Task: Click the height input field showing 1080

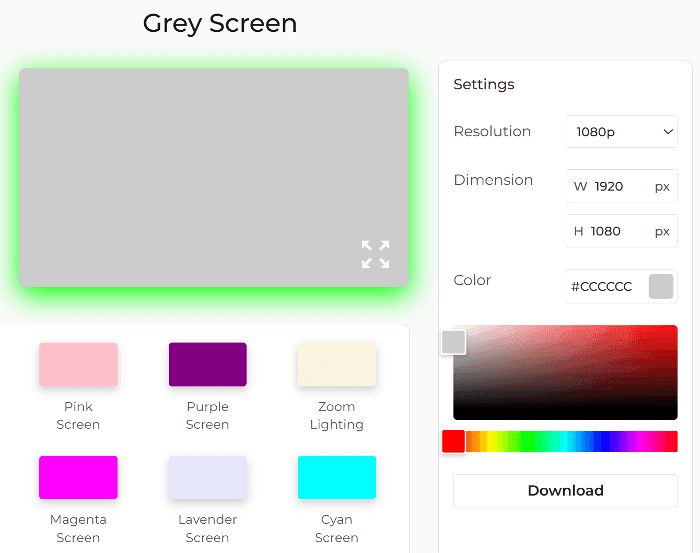Action: (621, 231)
